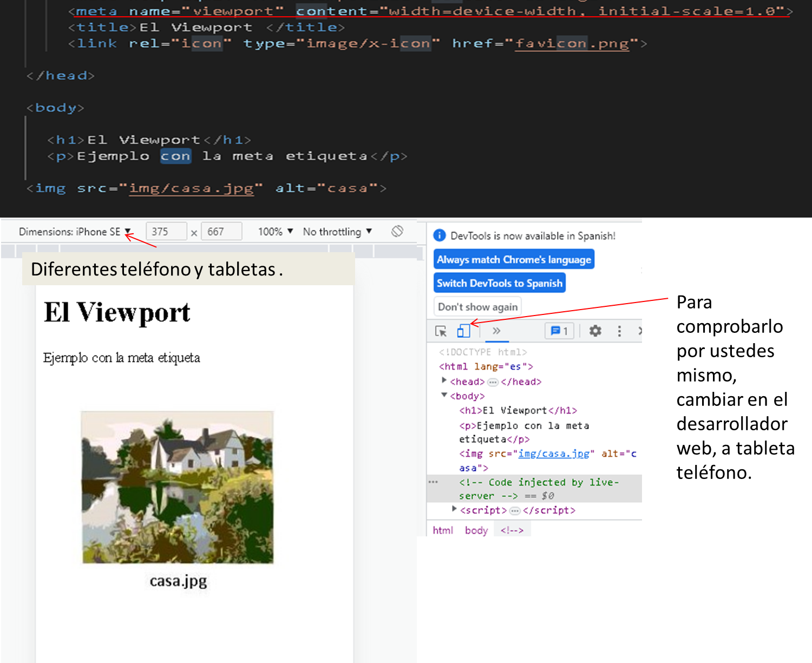The width and height of the screenshot is (812, 663).
Task: Click the casa house image in preview
Action: (178, 488)
